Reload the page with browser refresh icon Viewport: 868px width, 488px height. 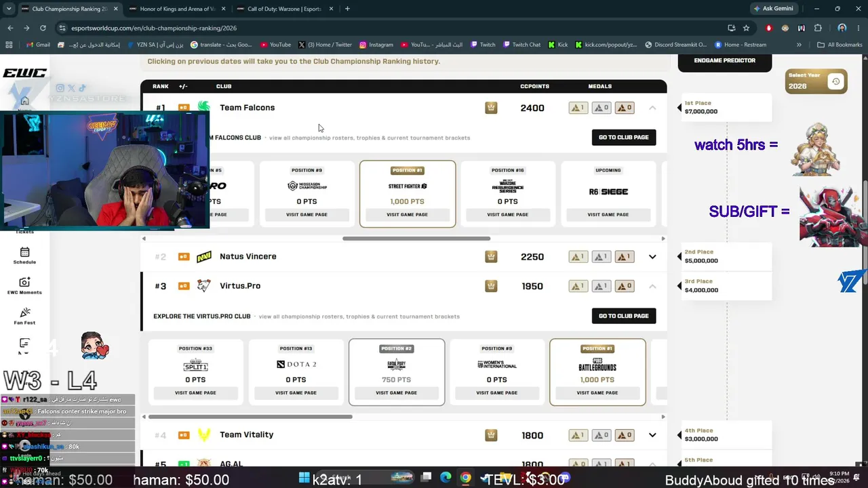pyautogui.click(x=43, y=28)
